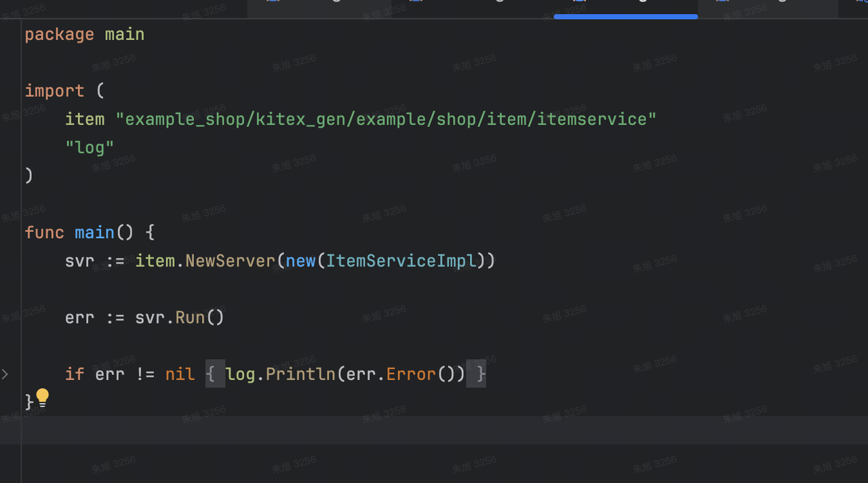Click the 'func' keyword

coord(45,233)
